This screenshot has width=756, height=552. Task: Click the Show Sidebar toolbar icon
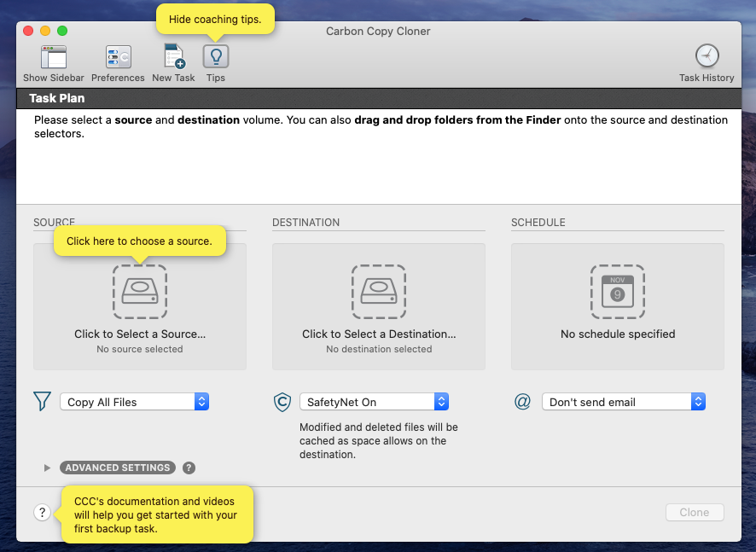tap(54, 58)
